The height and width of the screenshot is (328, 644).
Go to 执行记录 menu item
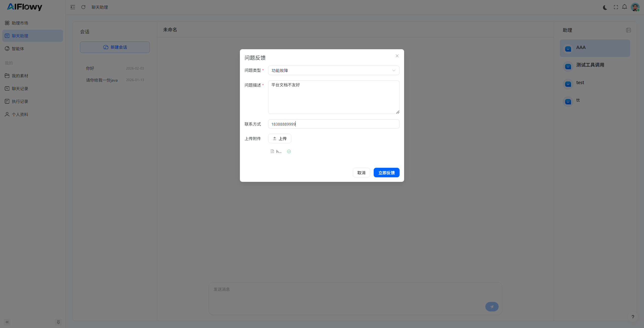point(20,101)
